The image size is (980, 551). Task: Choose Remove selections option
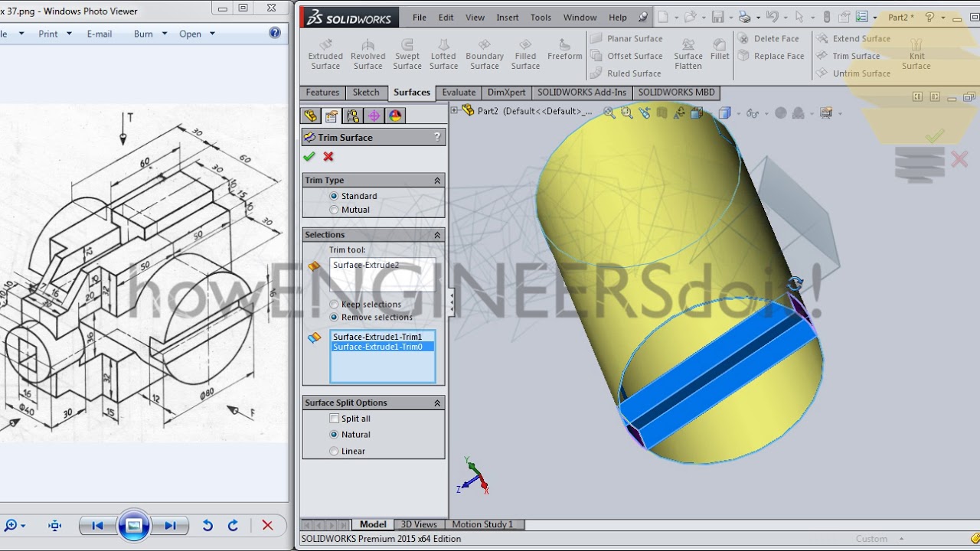334,317
